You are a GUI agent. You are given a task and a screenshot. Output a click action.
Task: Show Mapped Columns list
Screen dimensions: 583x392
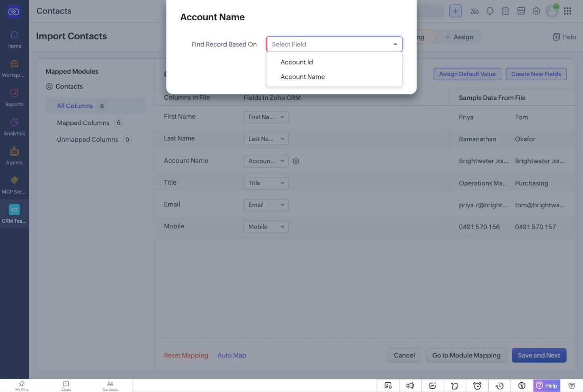click(x=95, y=123)
